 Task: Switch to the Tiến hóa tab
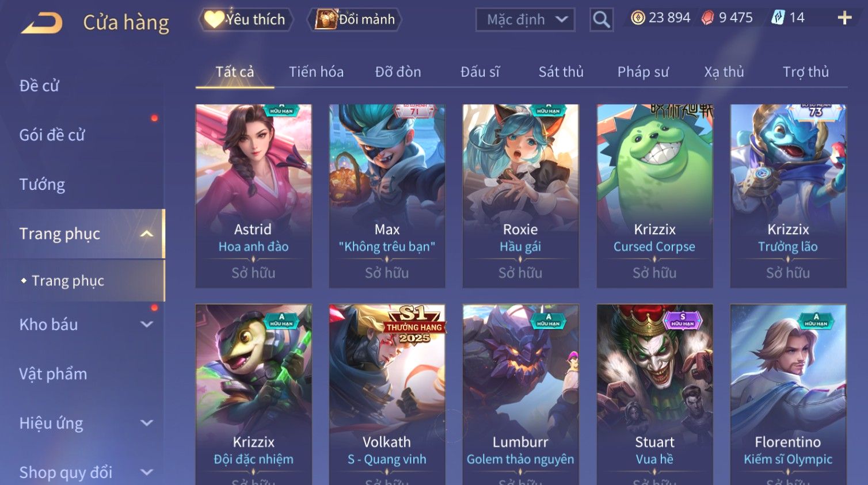point(316,72)
